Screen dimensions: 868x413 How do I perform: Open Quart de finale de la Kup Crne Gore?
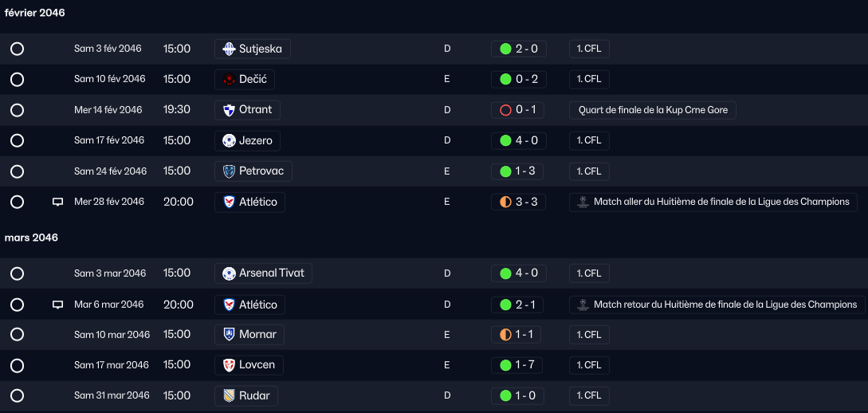(652, 110)
